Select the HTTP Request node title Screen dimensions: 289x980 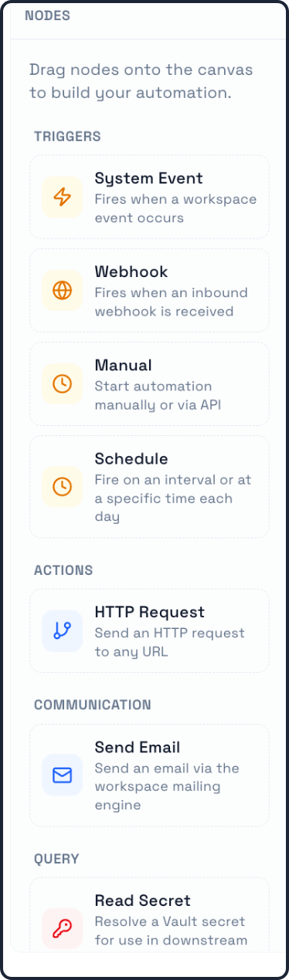coord(149,612)
